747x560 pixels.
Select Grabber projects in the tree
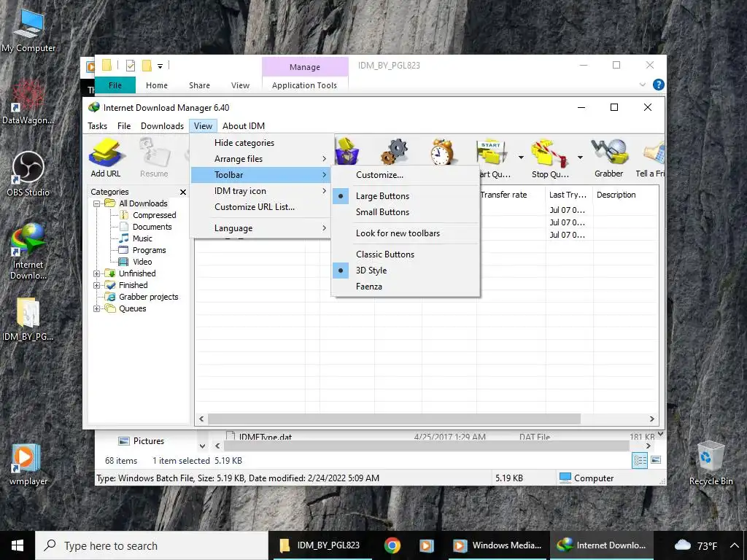[x=149, y=297]
